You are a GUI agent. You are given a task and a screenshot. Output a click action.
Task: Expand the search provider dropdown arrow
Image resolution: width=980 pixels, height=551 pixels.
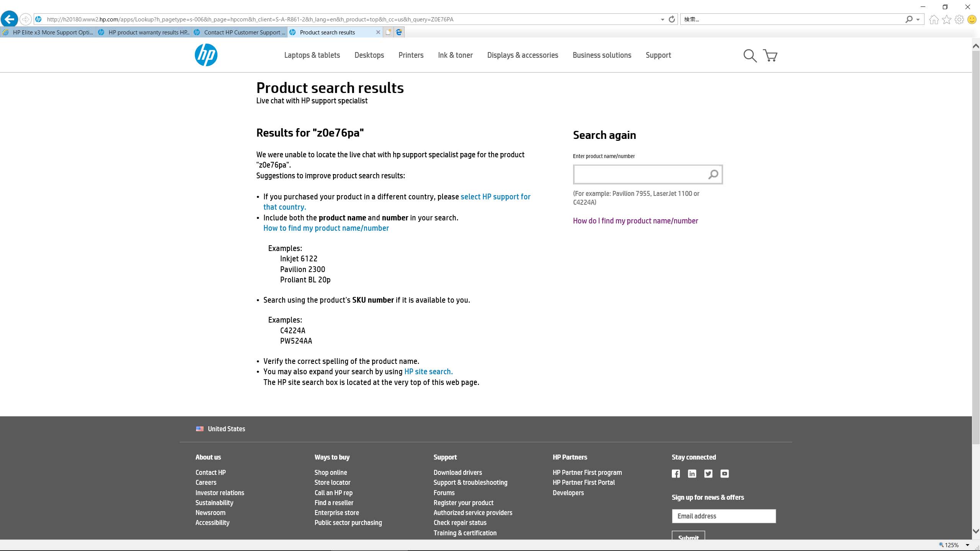point(918,20)
